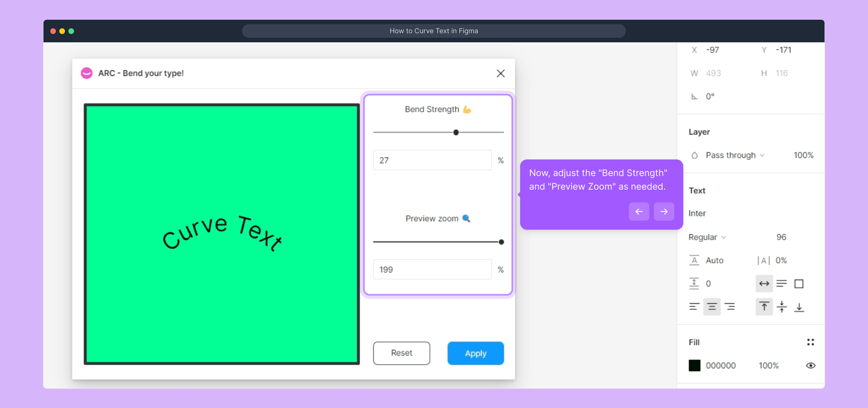Select auto width resize icon

click(764, 284)
